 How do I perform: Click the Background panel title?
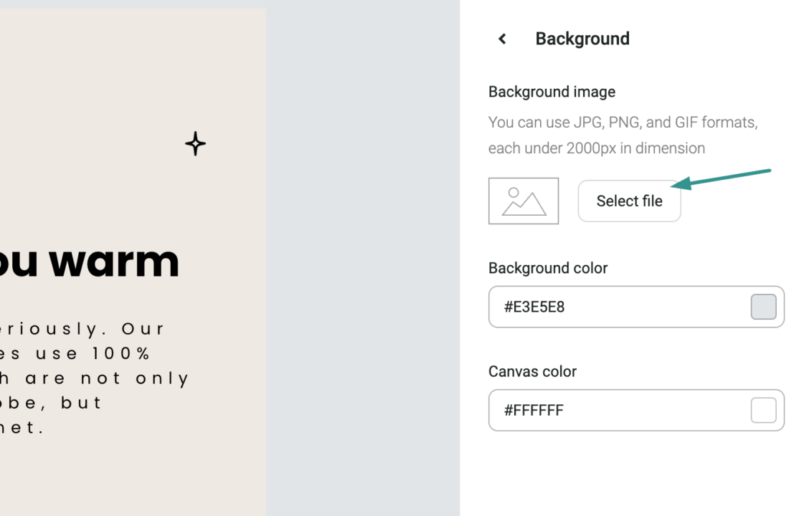(x=582, y=39)
